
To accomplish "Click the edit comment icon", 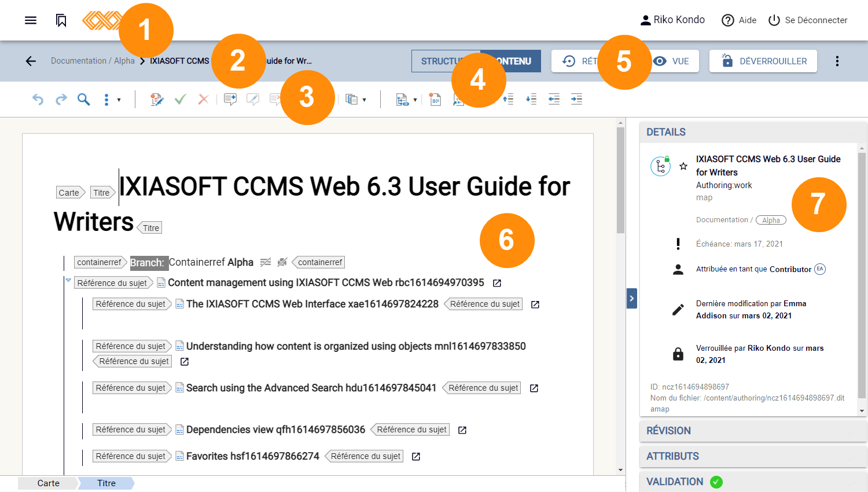I will (x=253, y=100).
